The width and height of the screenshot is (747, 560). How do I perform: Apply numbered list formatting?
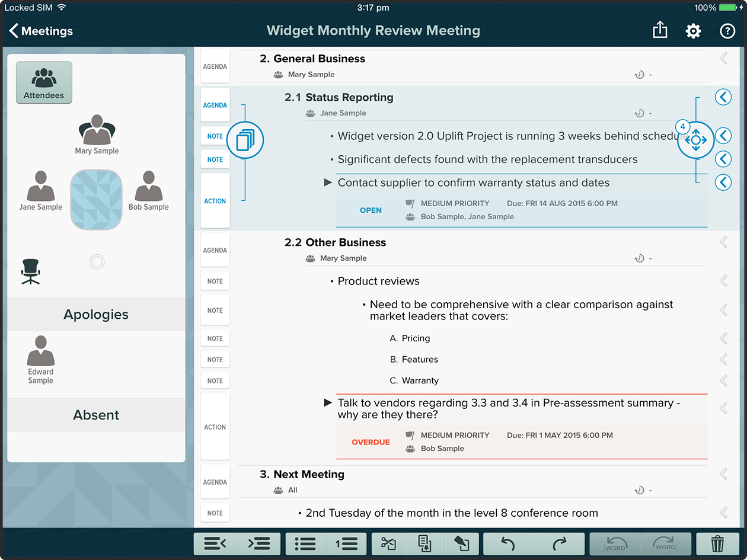click(346, 543)
